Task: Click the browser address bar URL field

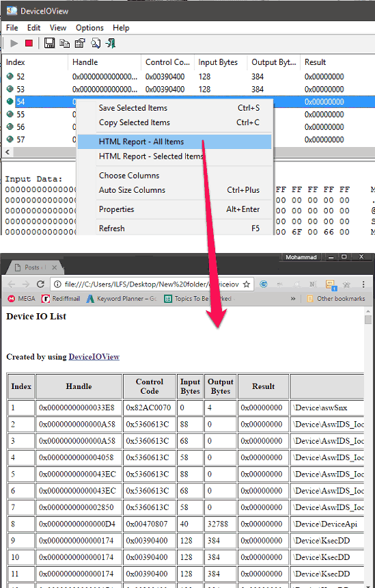Action: pos(152,284)
